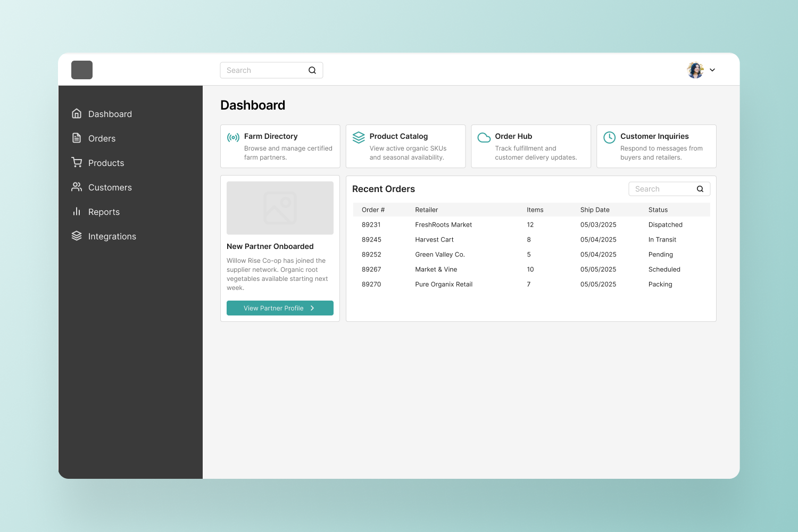Click the Retailer column header

pyautogui.click(x=427, y=210)
